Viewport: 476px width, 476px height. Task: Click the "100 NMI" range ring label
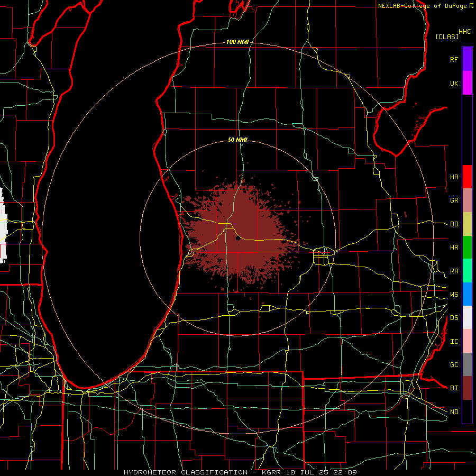[237, 42]
